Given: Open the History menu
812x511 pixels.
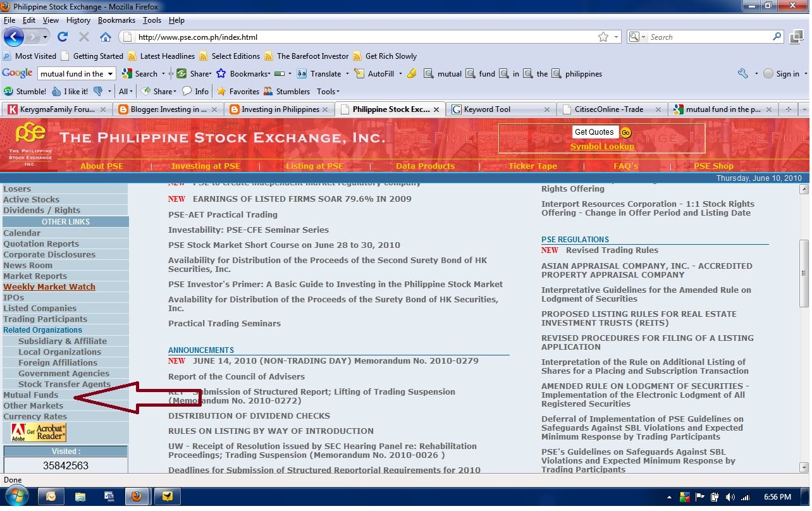Looking at the screenshot, I should (x=78, y=20).
